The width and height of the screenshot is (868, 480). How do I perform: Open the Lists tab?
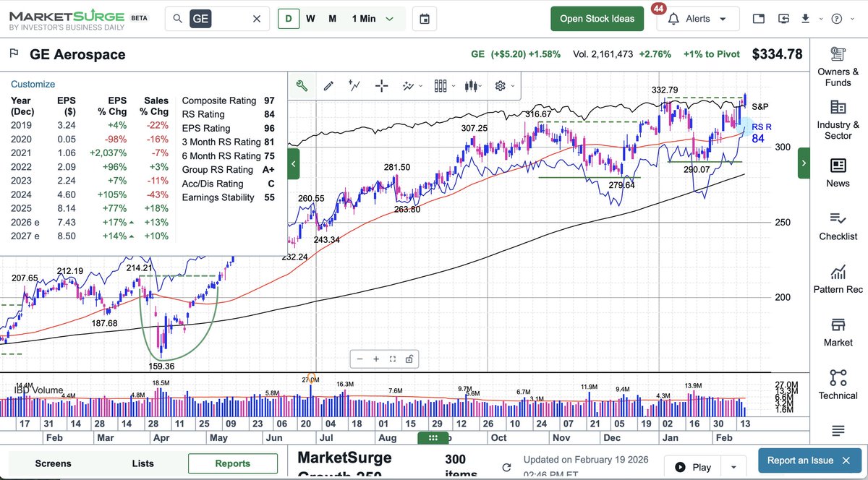coord(142,463)
